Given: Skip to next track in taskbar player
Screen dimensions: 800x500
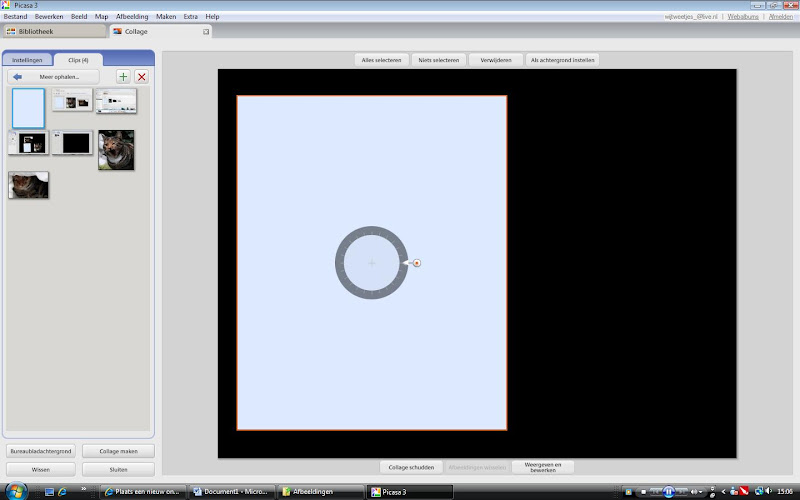Looking at the screenshot, I should coord(681,492).
